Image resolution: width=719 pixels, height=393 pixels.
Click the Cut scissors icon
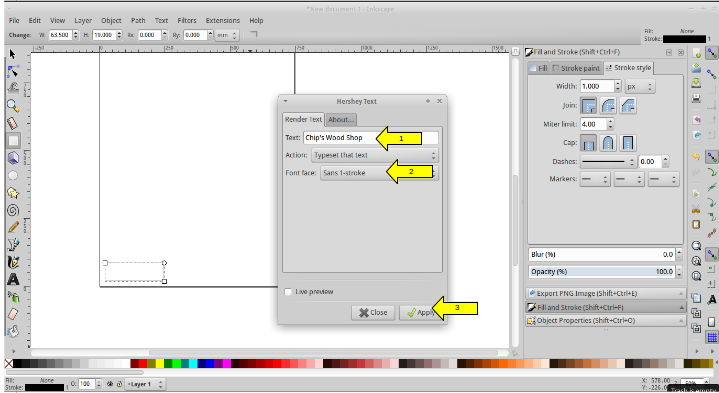[x=696, y=209]
